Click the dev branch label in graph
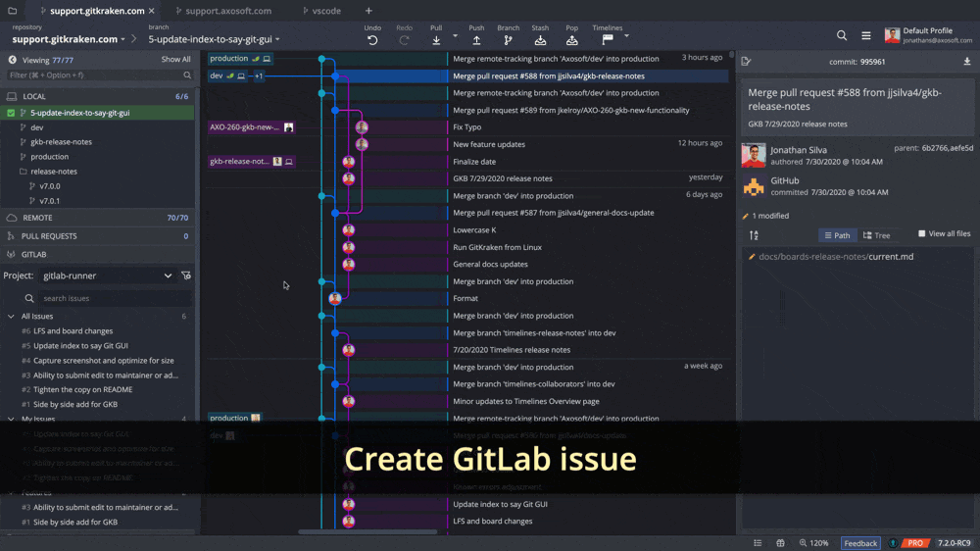 pyautogui.click(x=227, y=75)
